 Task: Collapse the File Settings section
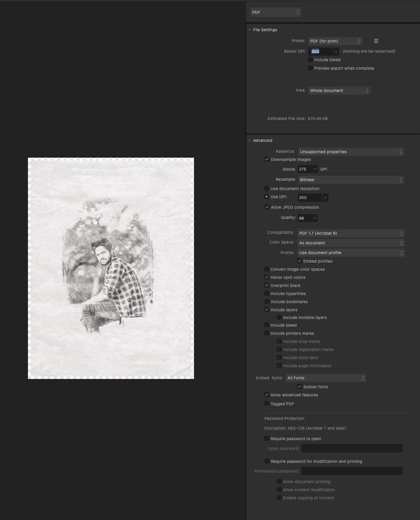coord(249,30)
